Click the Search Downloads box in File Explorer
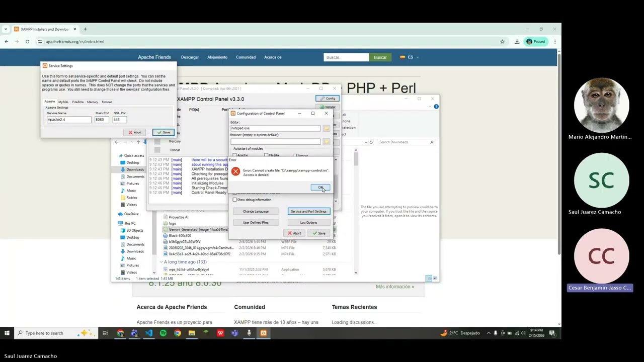This screenshot has height=362, width=644. pyautogui.click(x=406, y=142)
